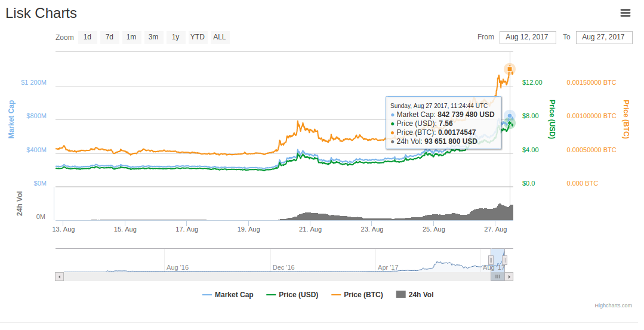Click the blue Market Cap data point marker
644x330 pixels.
510,116
